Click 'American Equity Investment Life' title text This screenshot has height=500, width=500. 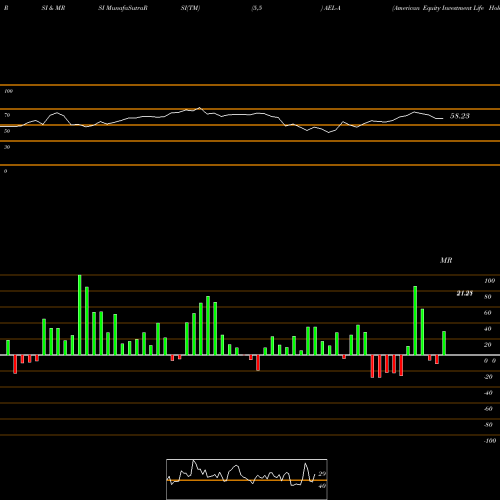438,8
